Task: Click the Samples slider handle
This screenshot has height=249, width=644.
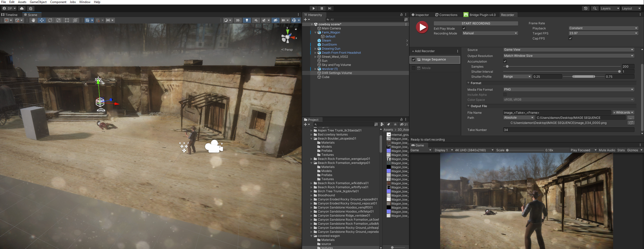Action: click(507, 66)
